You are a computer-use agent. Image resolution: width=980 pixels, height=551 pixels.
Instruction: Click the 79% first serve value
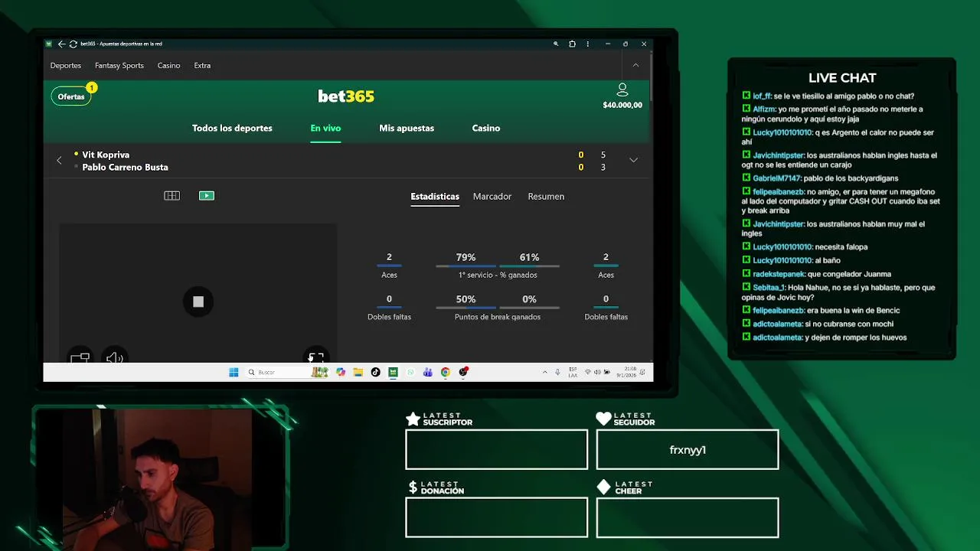(x=465, y=257)
